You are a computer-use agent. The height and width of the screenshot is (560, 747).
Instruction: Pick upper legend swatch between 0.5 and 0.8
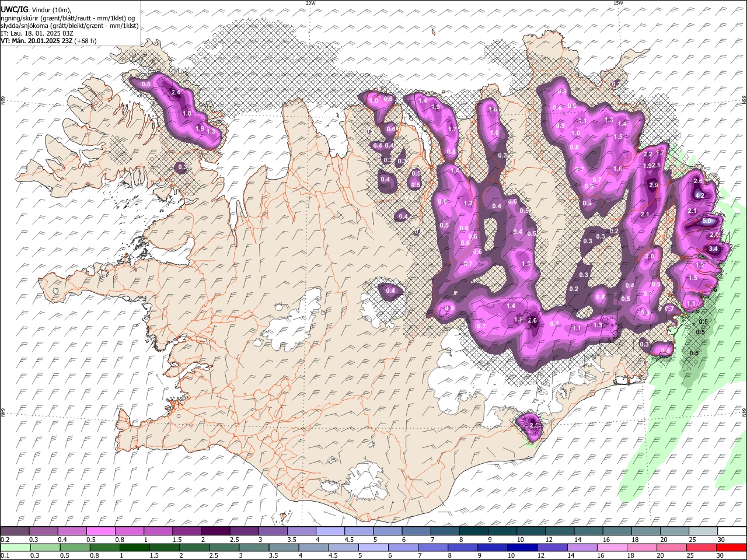pos(100,531)
